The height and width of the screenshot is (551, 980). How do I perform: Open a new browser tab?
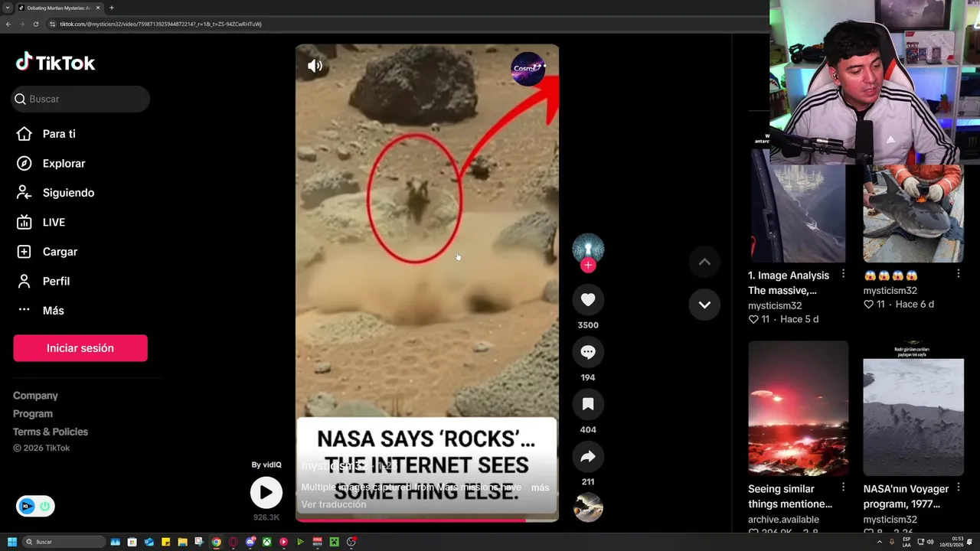click(x=112, y=8)
